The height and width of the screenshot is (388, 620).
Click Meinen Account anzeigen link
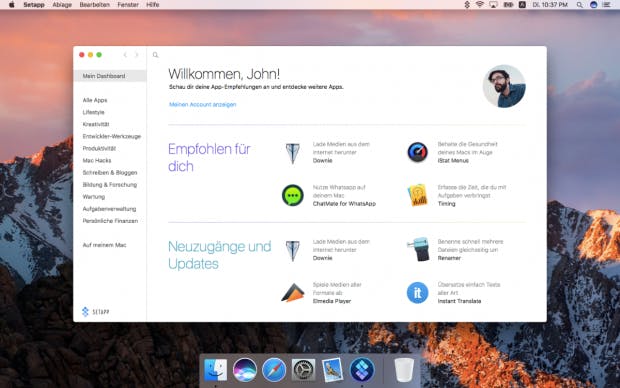[x=202, y=104]
